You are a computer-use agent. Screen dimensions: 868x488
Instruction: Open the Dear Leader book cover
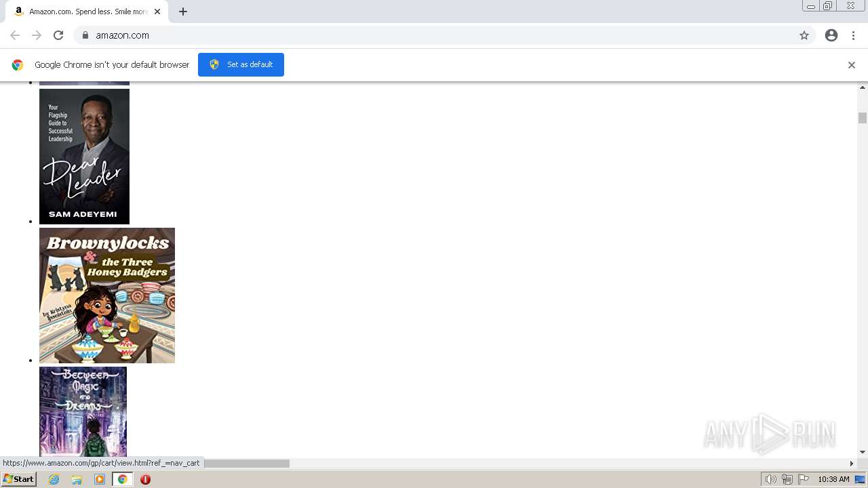[84, 157]
